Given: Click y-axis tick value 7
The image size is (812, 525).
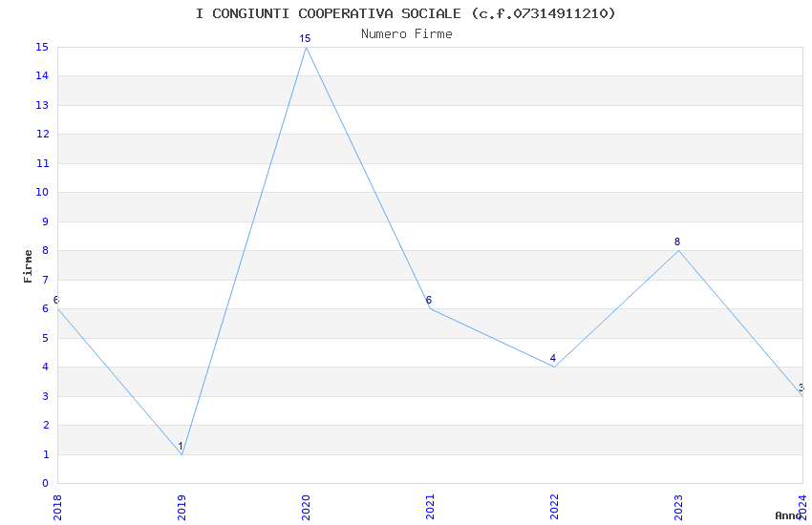Looking at the screenshot, I should (46, 280).
